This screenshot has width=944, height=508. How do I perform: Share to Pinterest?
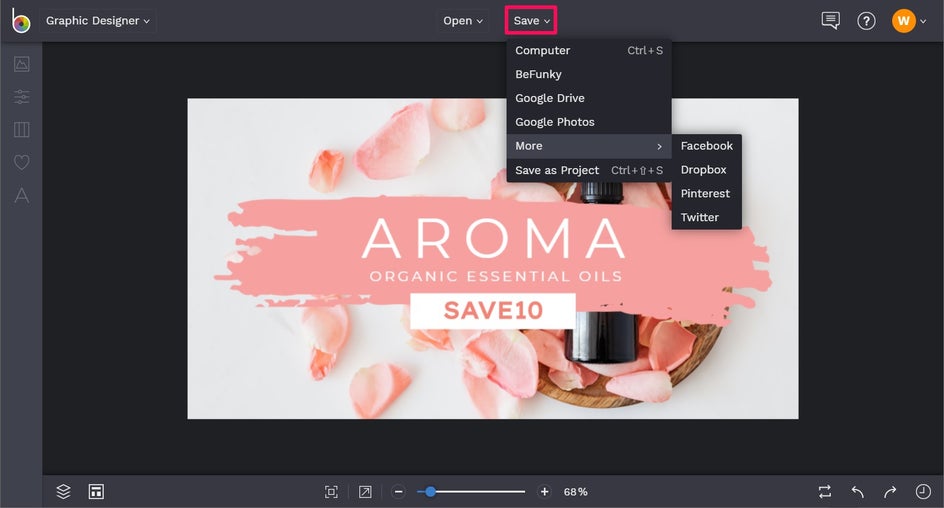[x=707, y=193]
